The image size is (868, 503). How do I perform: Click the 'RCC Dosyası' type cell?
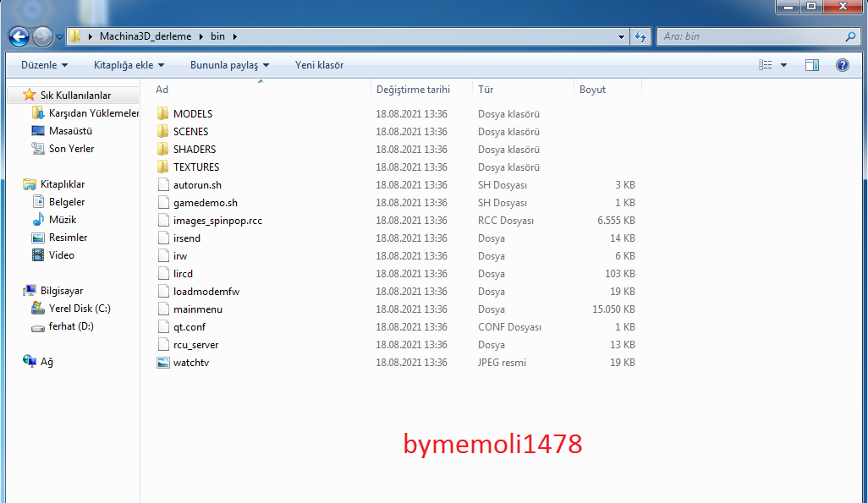click(505, 221)
